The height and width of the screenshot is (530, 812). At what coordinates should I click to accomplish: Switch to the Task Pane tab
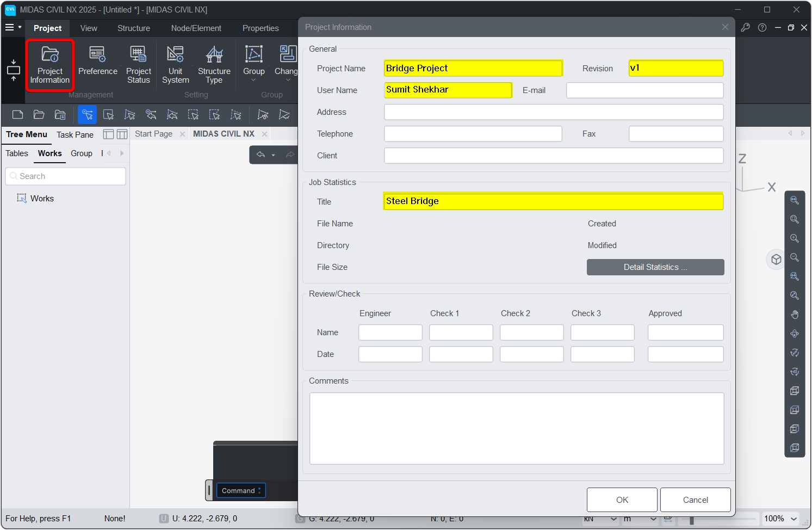[75, 135]
